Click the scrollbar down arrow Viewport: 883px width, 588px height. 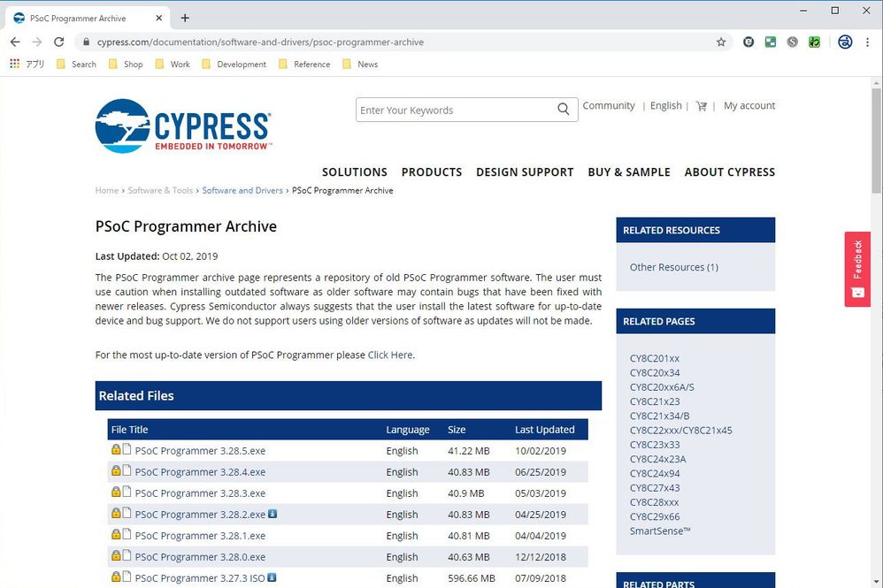tap(877, 582)
